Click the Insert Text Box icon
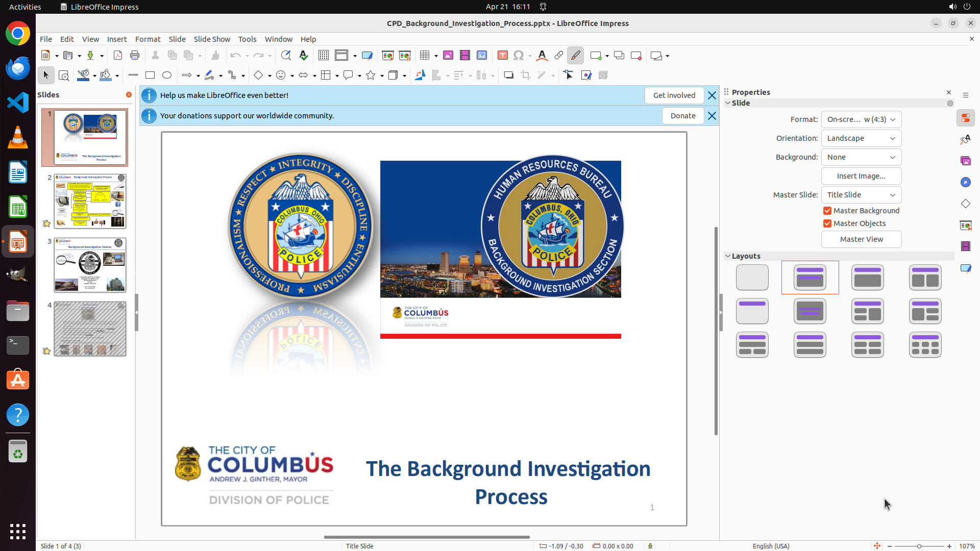 [502, 56]
